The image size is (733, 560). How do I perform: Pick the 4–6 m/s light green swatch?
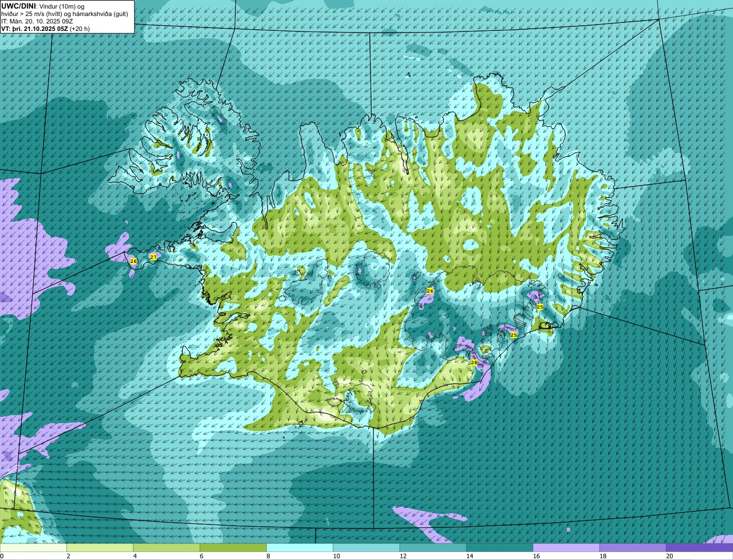167,547
